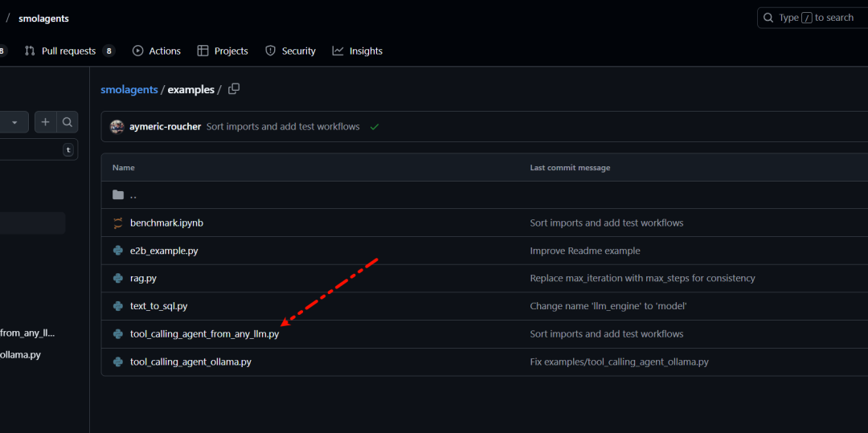Click the Python icon beside e2b_example.py

pos(118,251)
